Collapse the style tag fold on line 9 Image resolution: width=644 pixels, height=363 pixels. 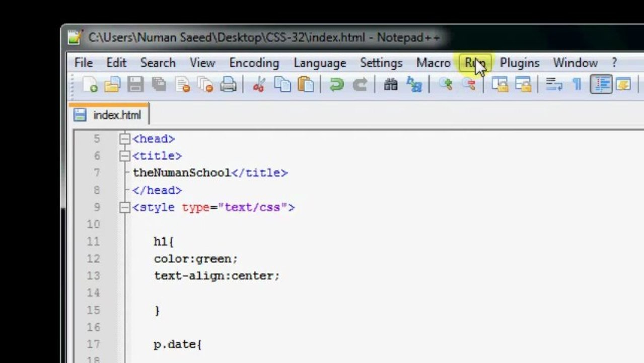click(125, 207)
